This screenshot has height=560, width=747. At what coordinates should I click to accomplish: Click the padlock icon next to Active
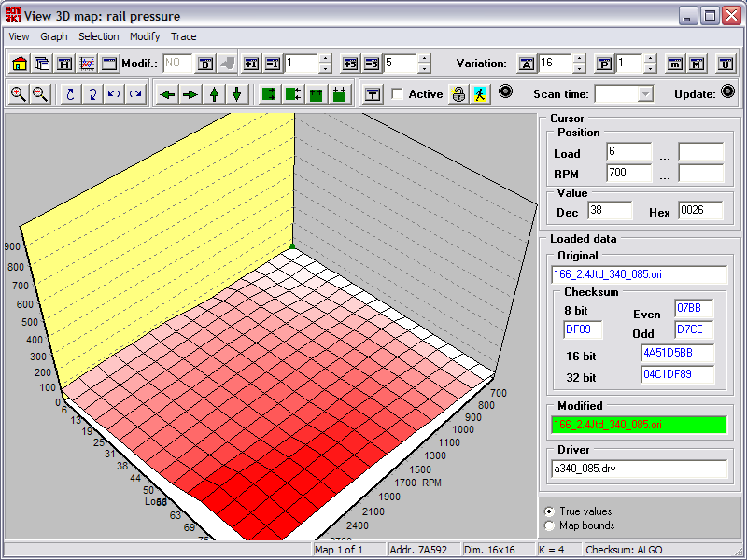point(458,94)
